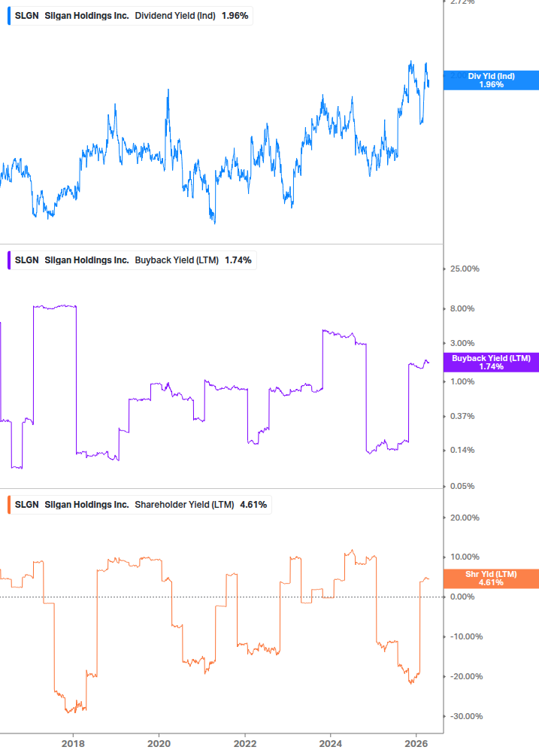Click the 0.00% tick on shareholder yield axis
This screenshot has width=539, height=756.
[x=462, y=597]
